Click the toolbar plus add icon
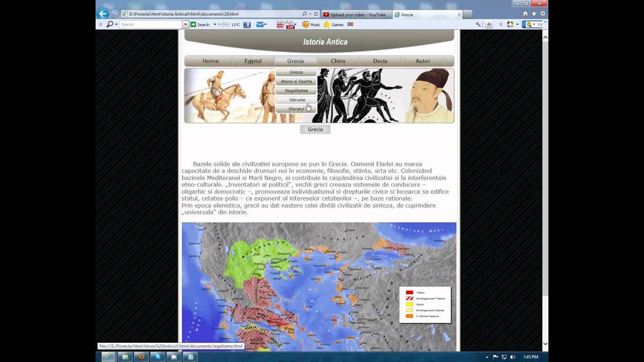 tap(489, 24)
